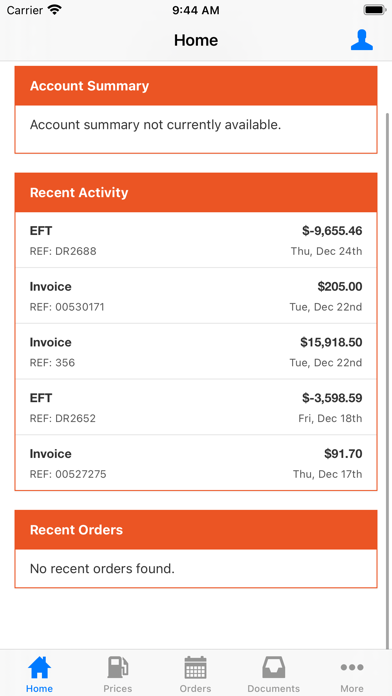Open the user profile icon
Screen dimensions: 392x696
coord(361,40)
